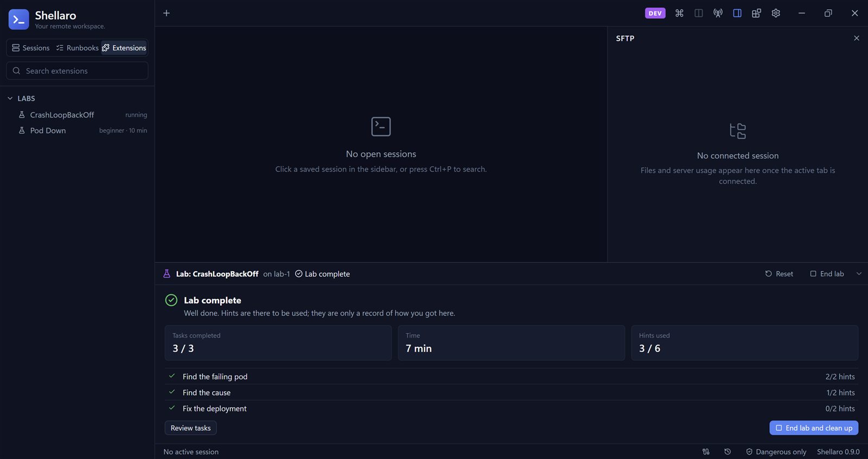The width and height of the screenshot is (868, 459).
Task: Collapse the LABS section
Action: pyautogui.click(x=21, y=99)
